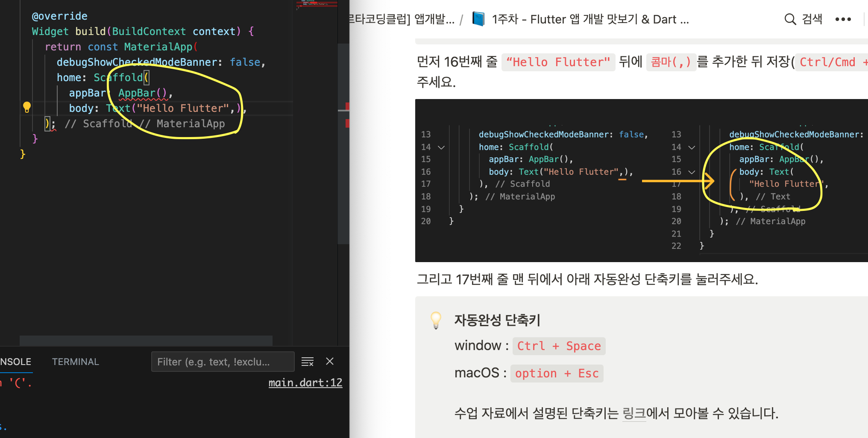The width and height of the screenshot is (868, 438).
Task: Close the bottom panel with X icon
Action: [330, 362]
